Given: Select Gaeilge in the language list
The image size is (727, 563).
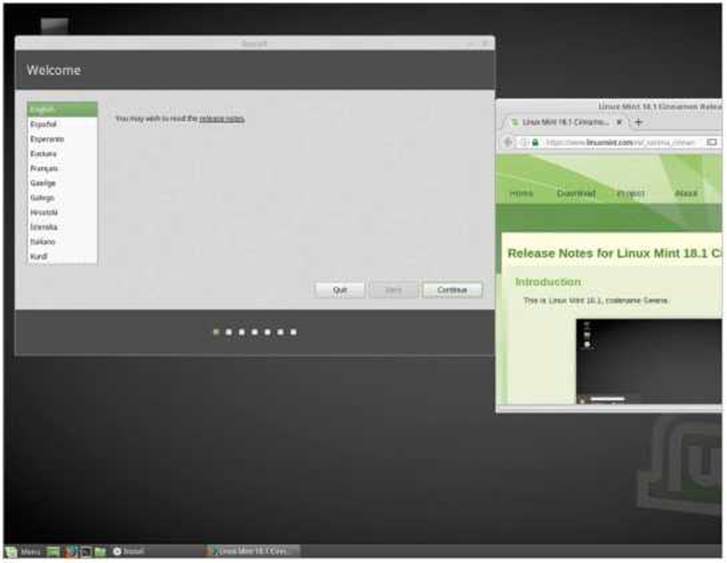Looking at the screenshot, I should [62, 183].
